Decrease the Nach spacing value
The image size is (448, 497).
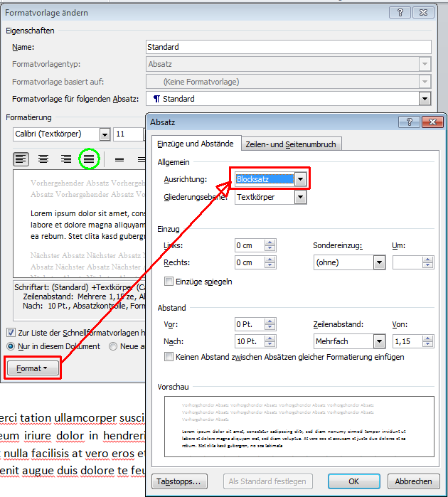click(270, 345)
